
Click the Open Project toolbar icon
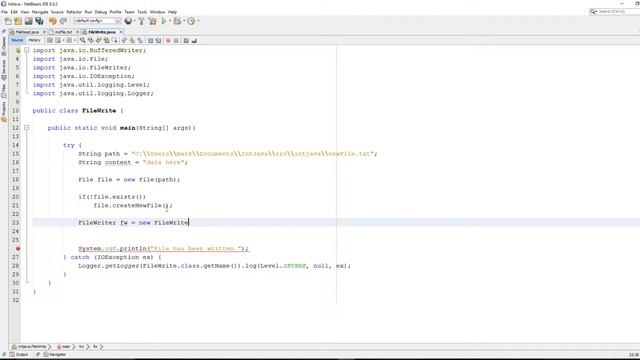(x=29, y=21)
